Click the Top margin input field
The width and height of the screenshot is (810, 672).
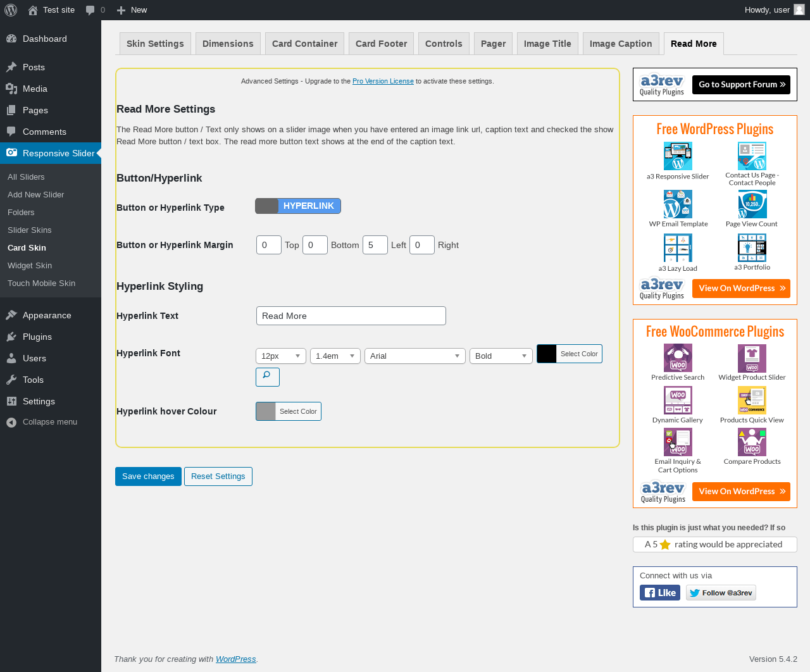(x=269, y=245)
